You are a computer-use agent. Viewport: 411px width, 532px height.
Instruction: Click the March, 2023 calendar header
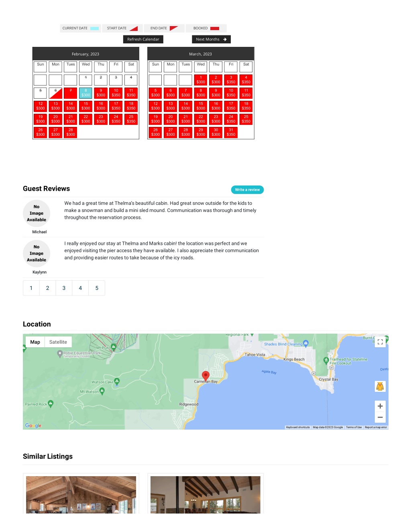pos(201,54)
